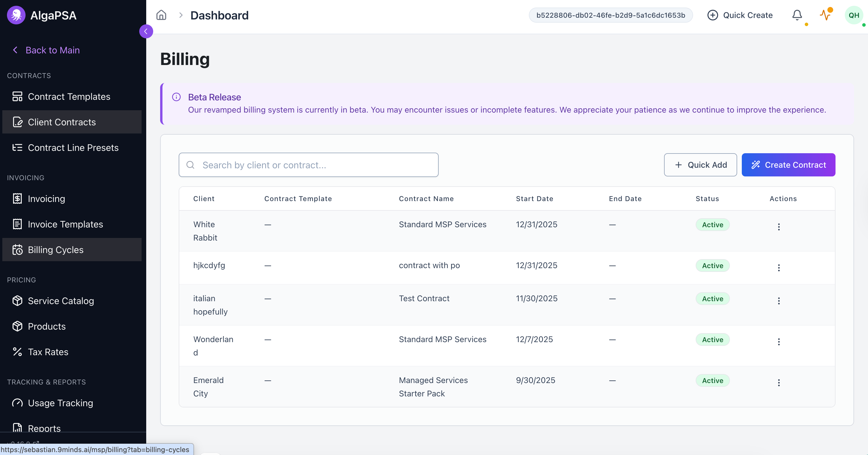Open actions menu for White Rabbit row
Viewport: 868px width, 455px height.
pos(778,227)
